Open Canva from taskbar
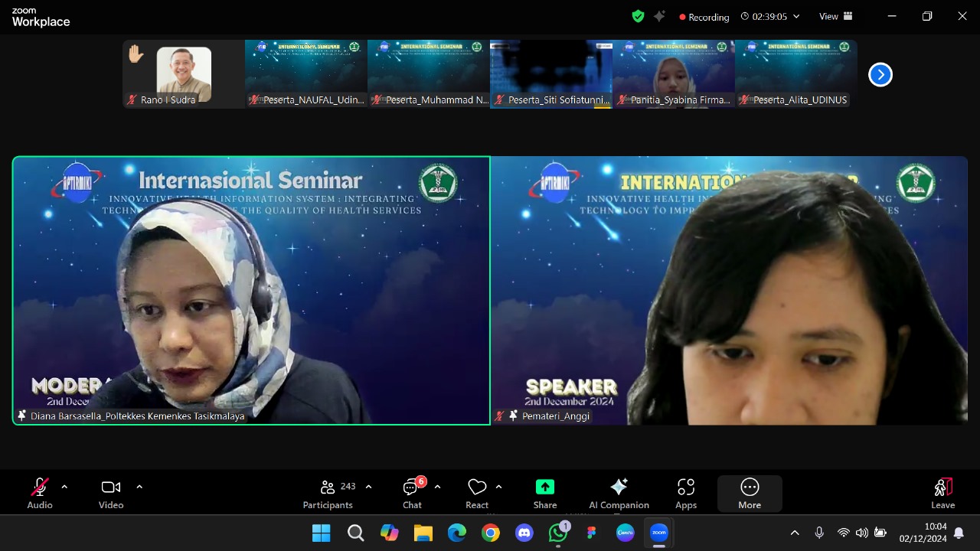The width and height of the screenshot is (980, 551). tap(626, 533)
